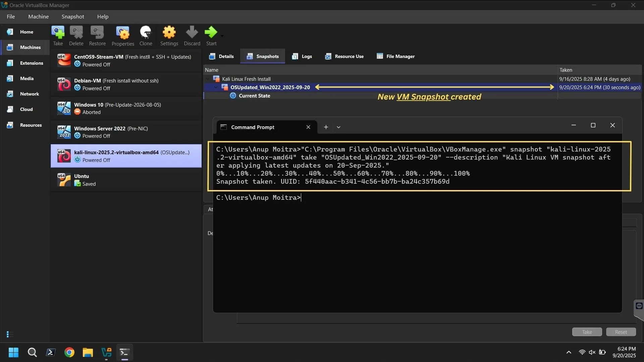Image resolution: width=644 pixels, height=362 pixels.
Task: Open the Start button dropdown arrow
Action: click(222, 37)
